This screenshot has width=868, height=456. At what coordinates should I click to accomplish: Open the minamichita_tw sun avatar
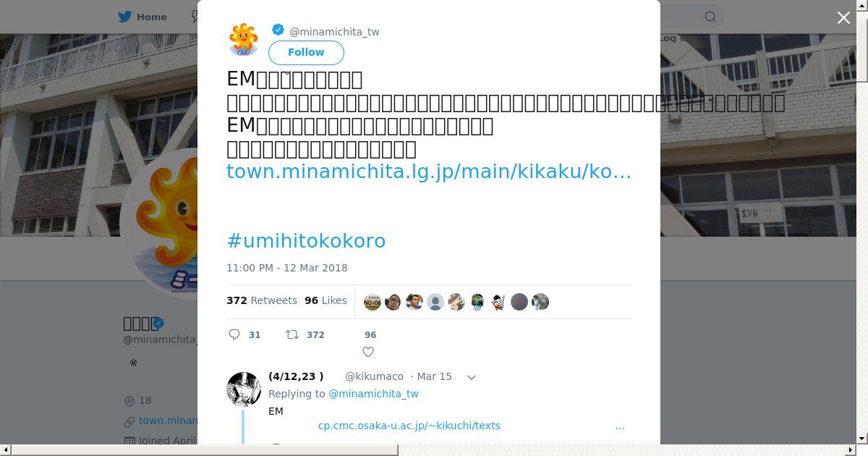coord(244,38)
